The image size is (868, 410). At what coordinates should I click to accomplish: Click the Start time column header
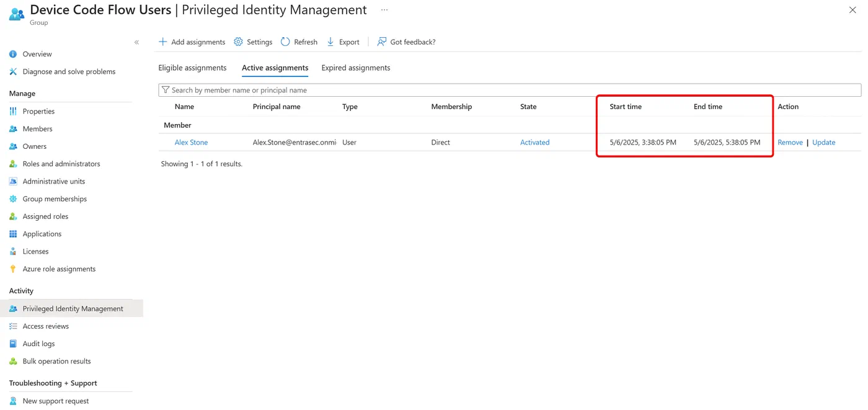[626, 107]
